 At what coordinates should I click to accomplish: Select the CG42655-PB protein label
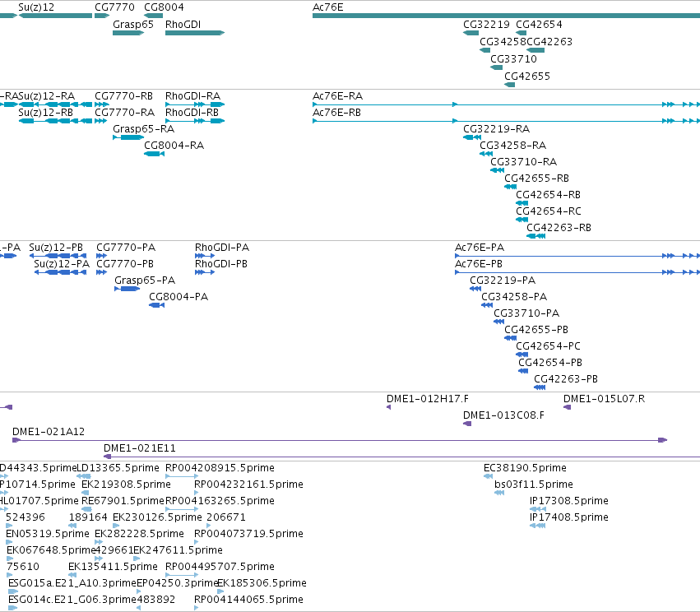click(536, 330)
